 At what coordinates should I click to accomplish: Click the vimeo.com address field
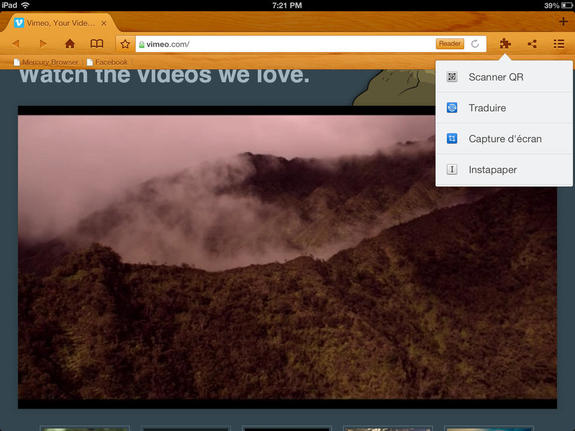[x=285, y=44]
